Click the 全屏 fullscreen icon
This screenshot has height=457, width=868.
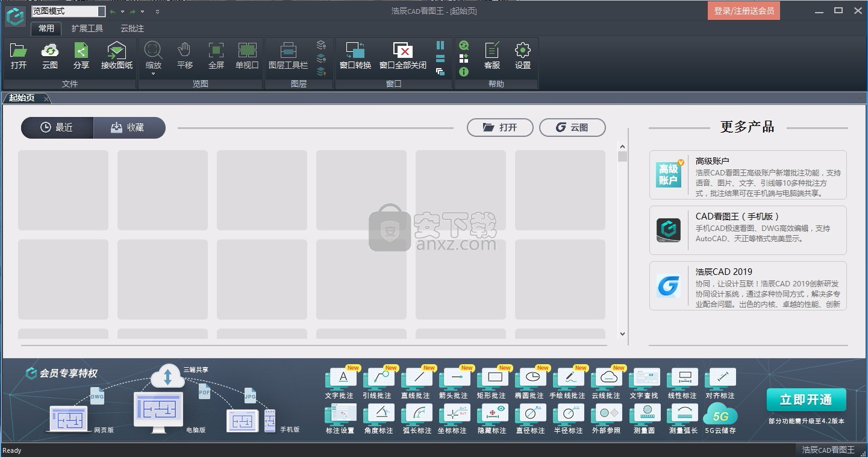pyautogui.click(x=216, y=56)
